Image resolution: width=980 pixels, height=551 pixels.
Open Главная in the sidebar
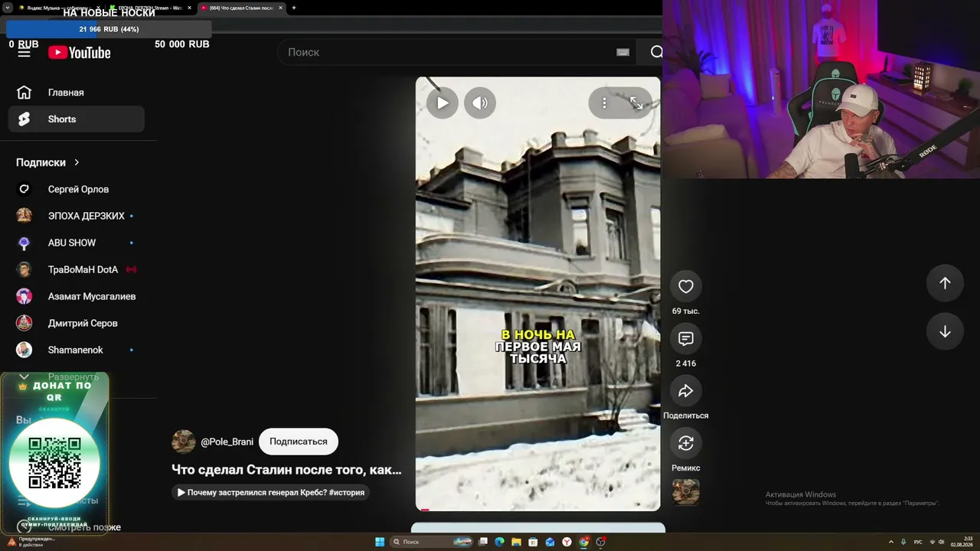77,93
